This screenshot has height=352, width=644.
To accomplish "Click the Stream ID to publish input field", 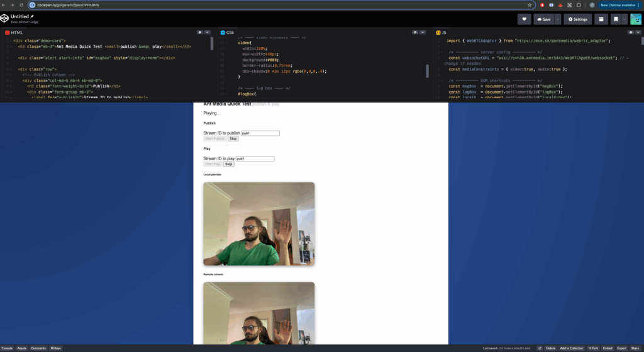I will pos(260,133).
